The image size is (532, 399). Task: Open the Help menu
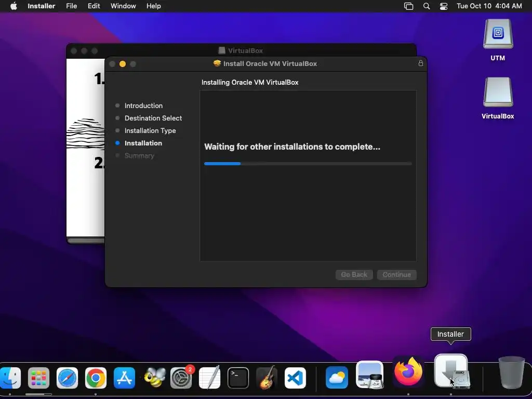153,6
